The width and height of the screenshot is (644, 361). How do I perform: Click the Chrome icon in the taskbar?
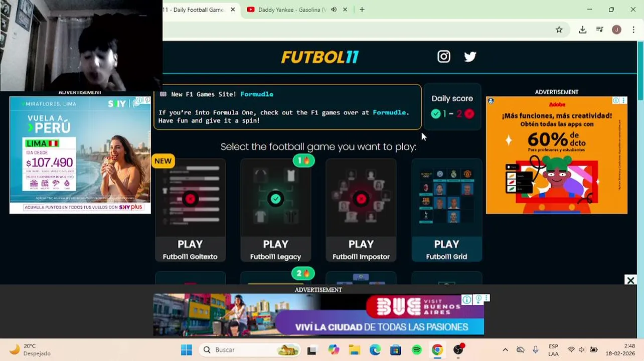[x=437, y=350]
